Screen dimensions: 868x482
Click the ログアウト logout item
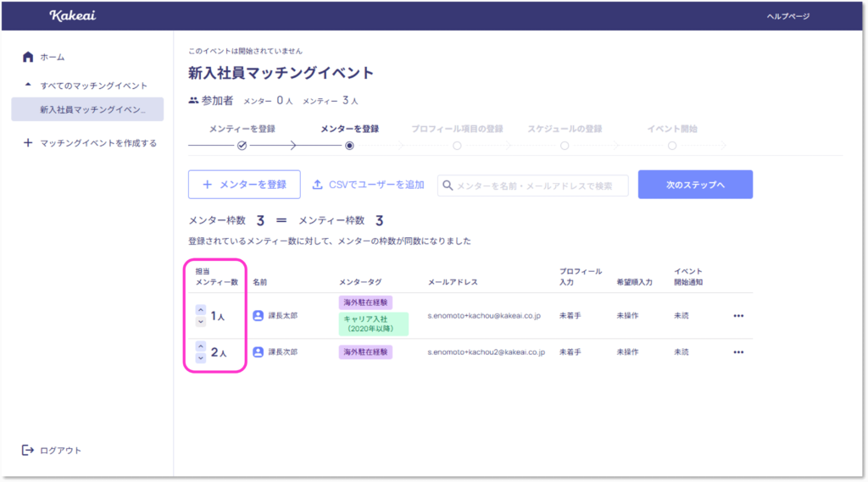point(59,450)
